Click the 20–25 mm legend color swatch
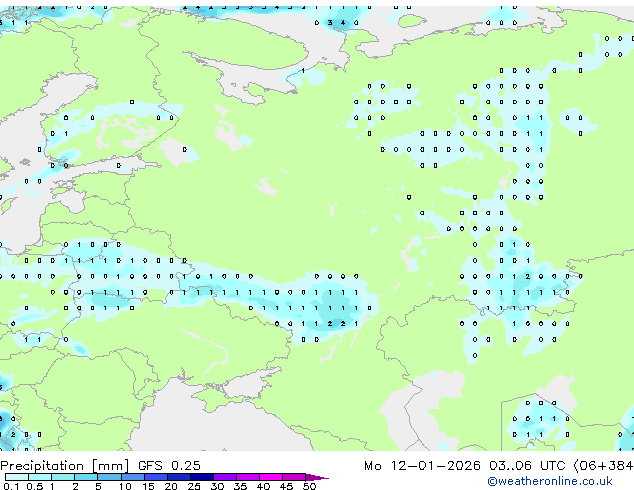 coord(179,477)
